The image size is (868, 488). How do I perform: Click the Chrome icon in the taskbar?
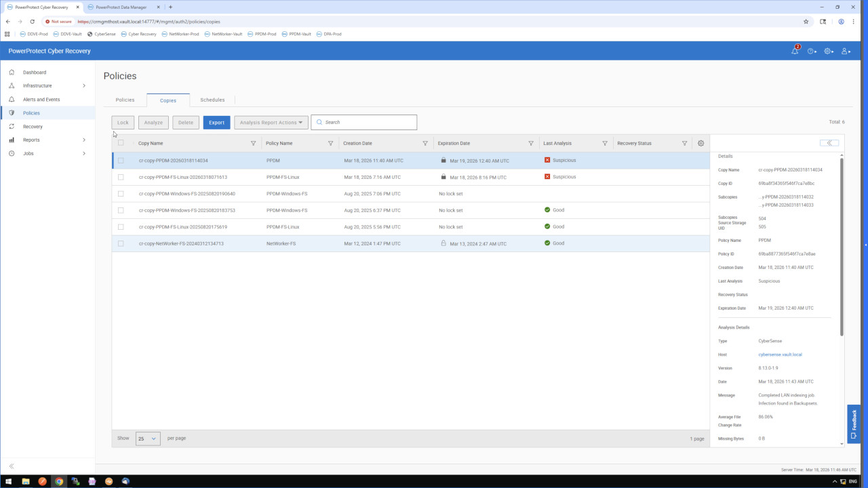click(59, 481)
